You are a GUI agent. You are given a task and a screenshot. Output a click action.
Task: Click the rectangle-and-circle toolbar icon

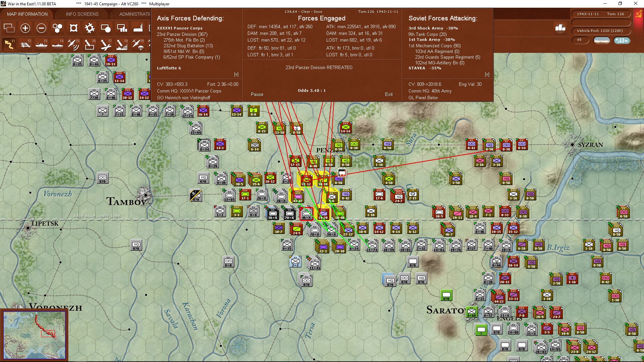pos(106,28)
